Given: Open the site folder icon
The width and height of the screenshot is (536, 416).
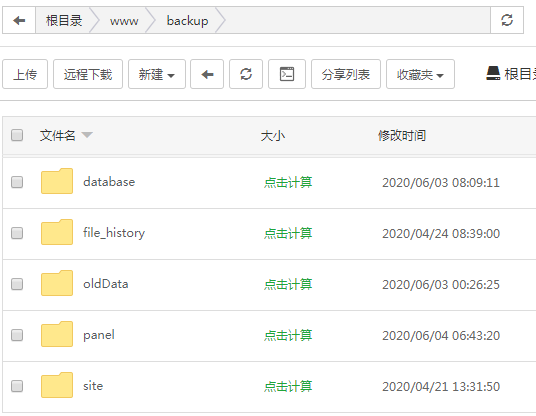Looking at the screenshot, I should tap(57, 385).
